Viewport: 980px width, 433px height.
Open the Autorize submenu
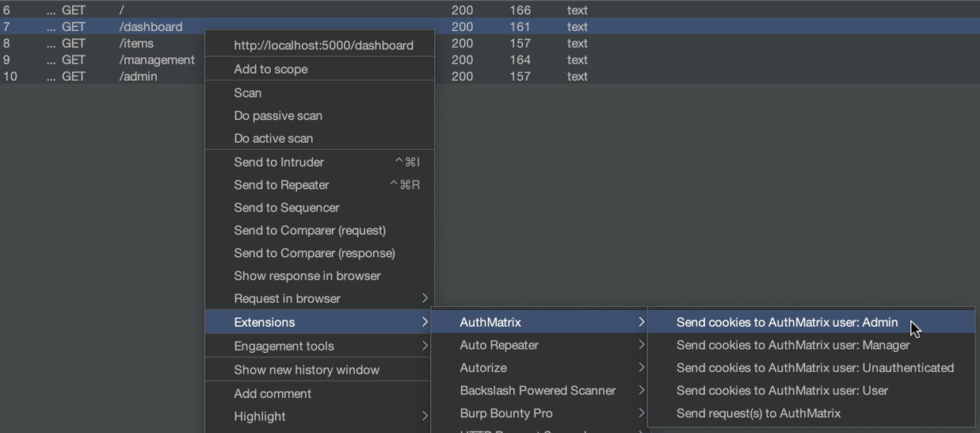coord(540,368)
